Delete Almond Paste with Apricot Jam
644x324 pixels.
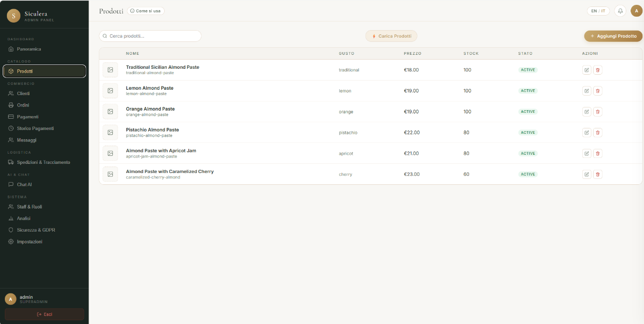pos(598,153)
